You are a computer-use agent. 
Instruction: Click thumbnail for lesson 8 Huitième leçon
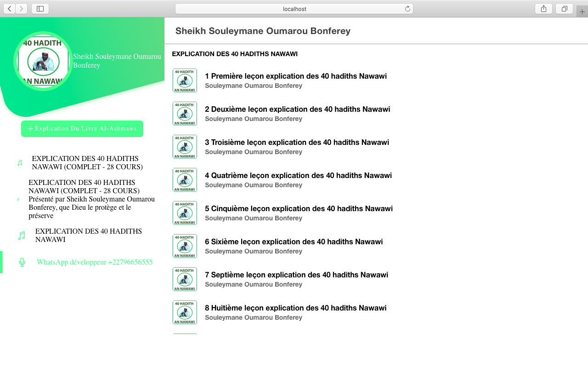tap(185, 312)
